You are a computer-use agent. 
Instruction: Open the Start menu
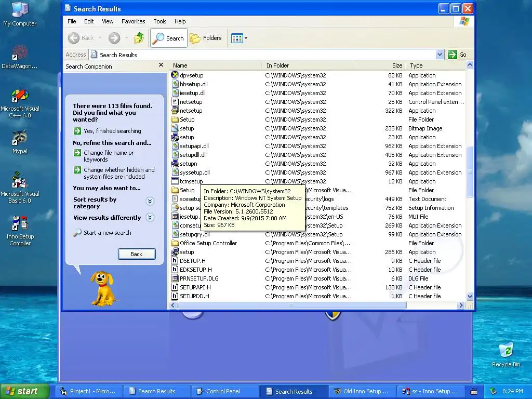[24, 391]
